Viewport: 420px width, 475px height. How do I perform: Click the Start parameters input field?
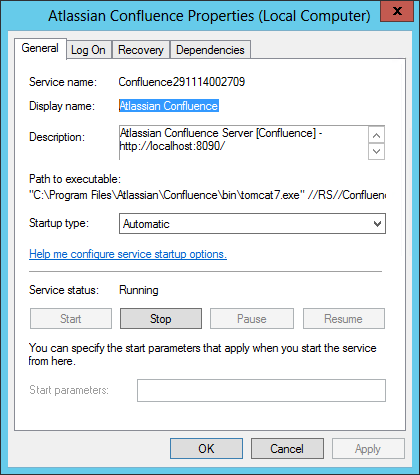(261, 390)
